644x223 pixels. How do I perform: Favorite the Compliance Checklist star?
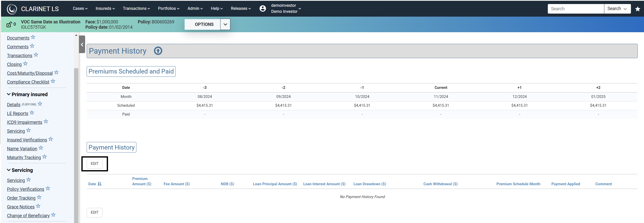point(53,81)
